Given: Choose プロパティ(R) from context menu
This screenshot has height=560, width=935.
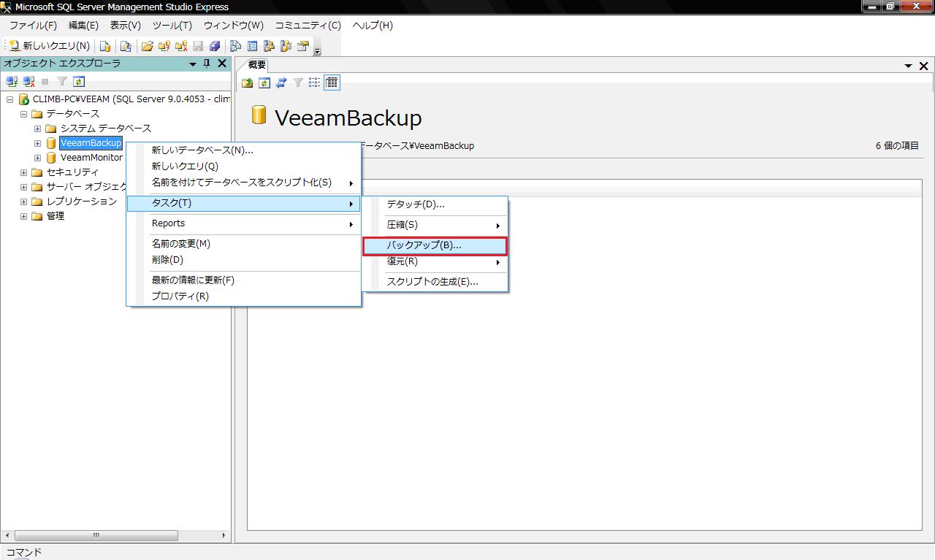Looking at the screenshot, I should click(244, 296).
